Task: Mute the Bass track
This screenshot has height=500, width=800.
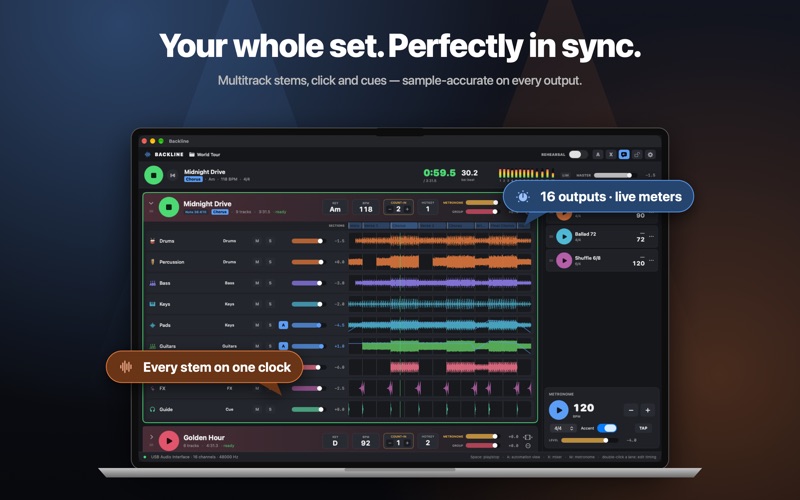Action: coord(257,283)
